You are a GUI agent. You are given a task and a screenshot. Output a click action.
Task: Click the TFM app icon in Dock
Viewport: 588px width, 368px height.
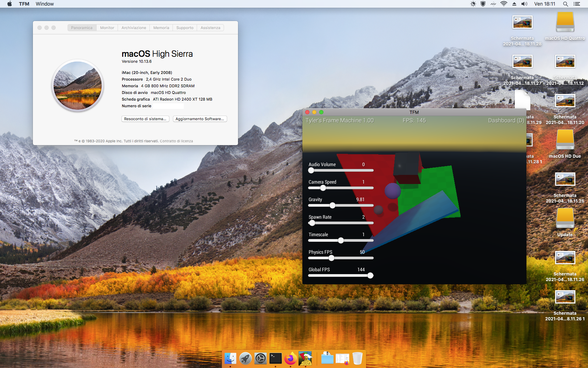pos(306,359)
